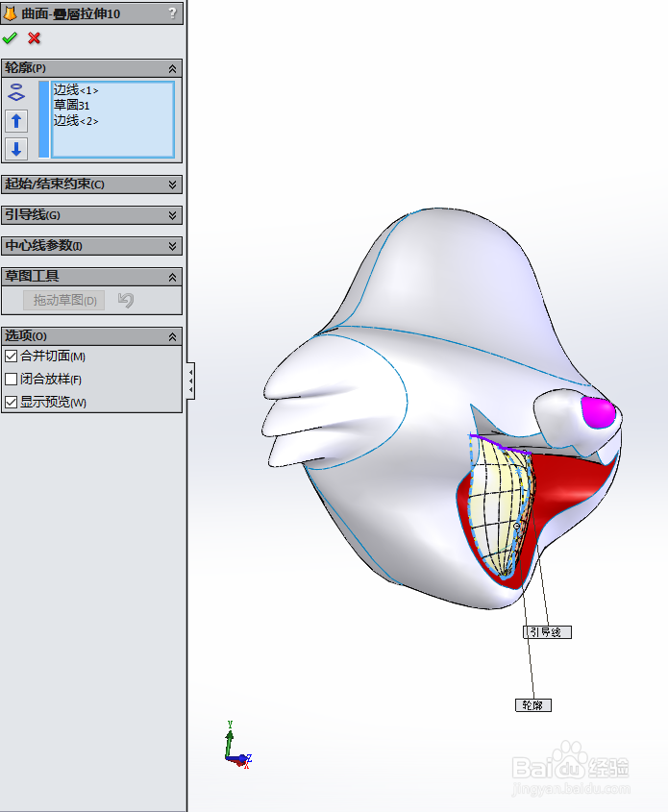Viewport: 668px width, 812px height.
Task: Select 边线<2> in profile list
Action: pos(76,121)
